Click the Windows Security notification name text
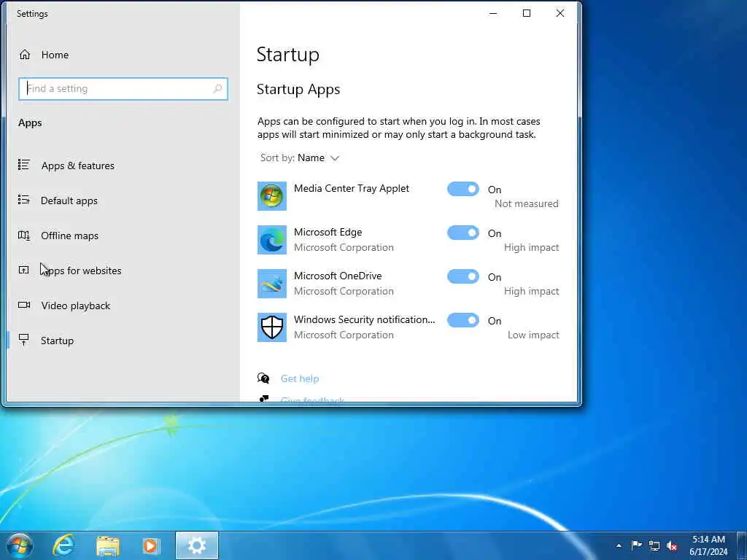Image resolution: width=747 pixels, height=560 pixels. [365, 319]
